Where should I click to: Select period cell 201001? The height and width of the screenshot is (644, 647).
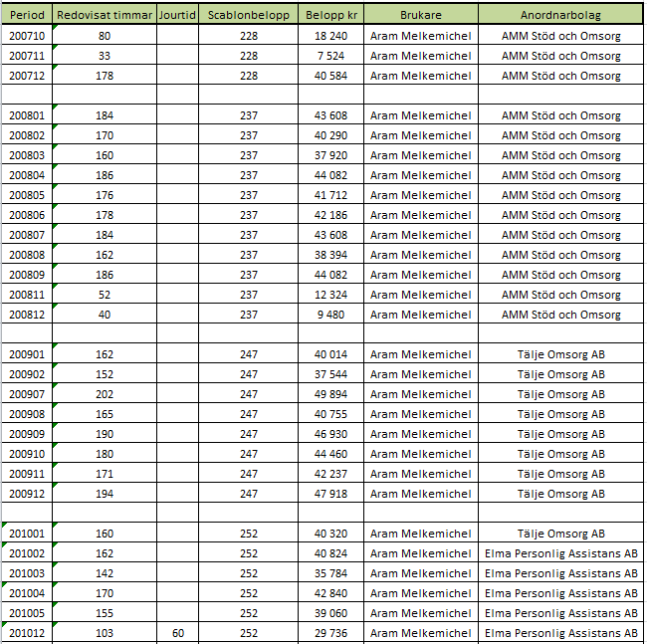click(x=27, y=534)
